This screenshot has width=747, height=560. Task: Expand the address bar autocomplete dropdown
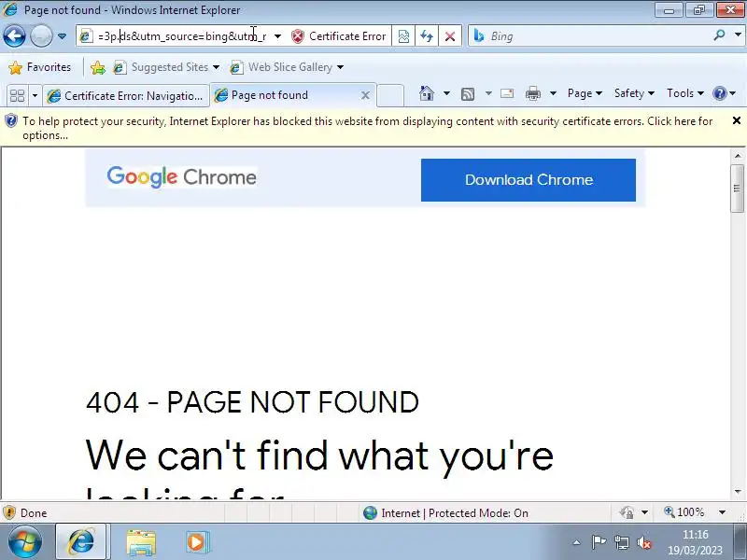277,36
